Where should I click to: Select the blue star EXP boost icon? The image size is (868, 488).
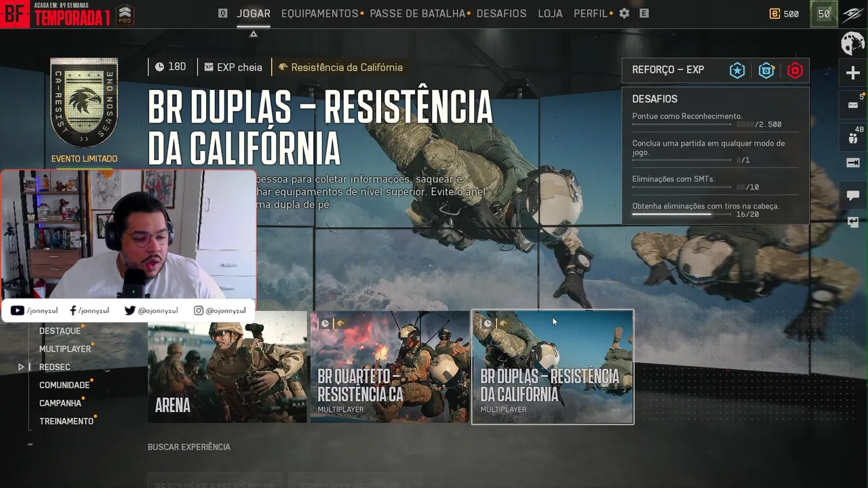(737, 70)
